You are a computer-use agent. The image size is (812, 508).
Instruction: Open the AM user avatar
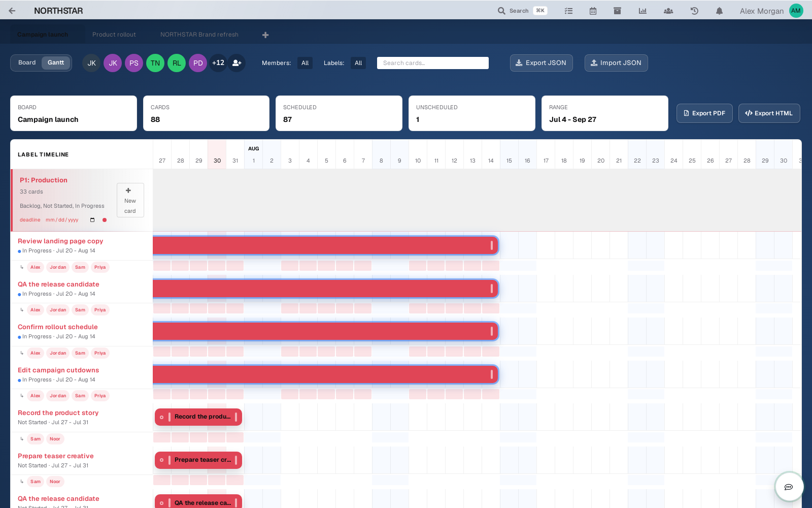coord(796,11)
